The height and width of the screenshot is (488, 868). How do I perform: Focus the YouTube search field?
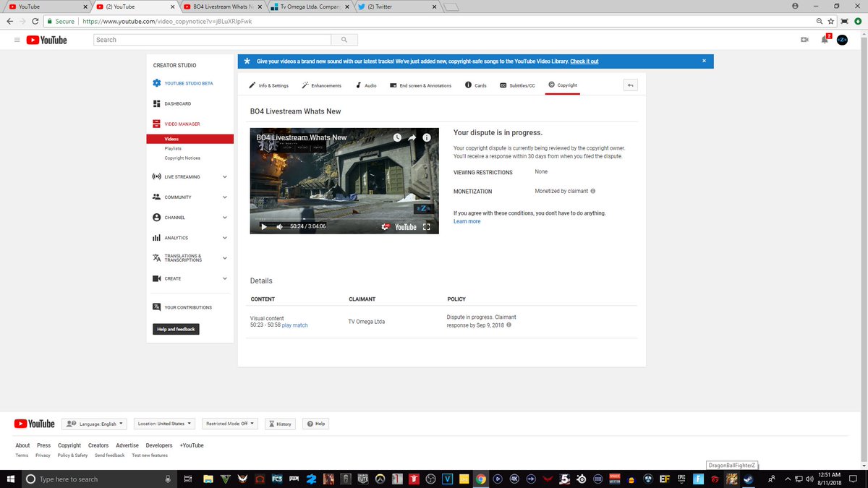(213, 40)
